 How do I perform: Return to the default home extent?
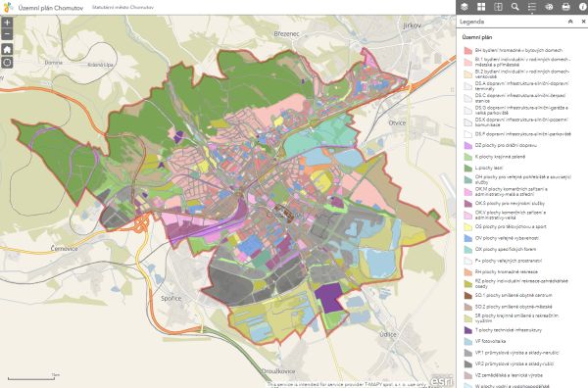click(x=7, y=49)
